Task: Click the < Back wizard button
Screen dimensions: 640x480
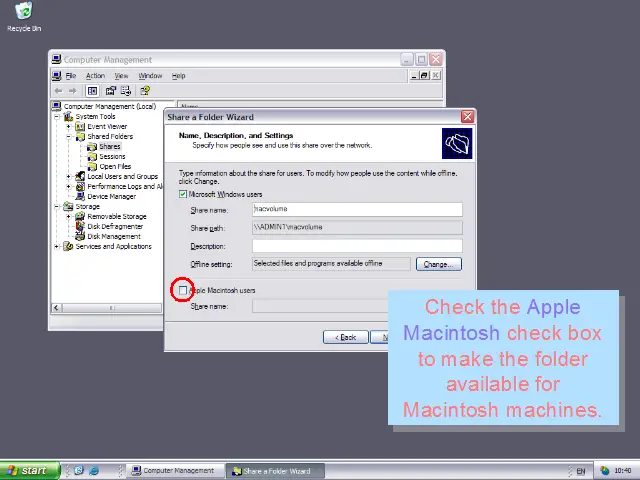Action: click(346, 337)
